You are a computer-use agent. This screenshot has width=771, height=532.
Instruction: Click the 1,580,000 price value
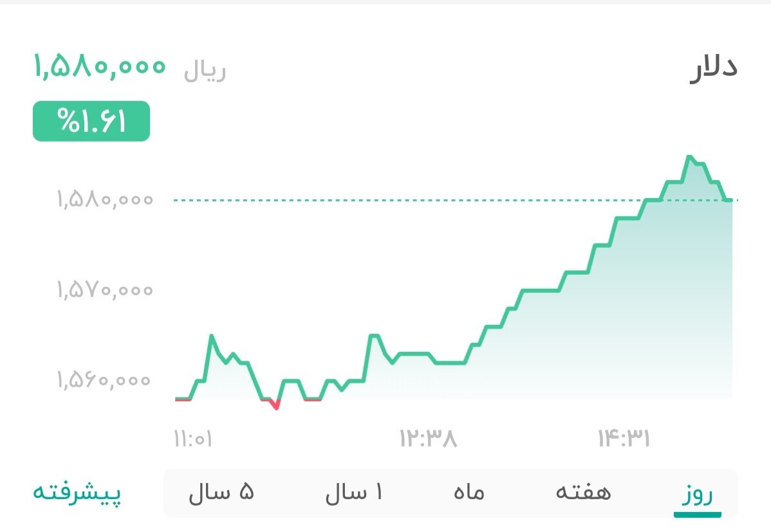[100, 66]
